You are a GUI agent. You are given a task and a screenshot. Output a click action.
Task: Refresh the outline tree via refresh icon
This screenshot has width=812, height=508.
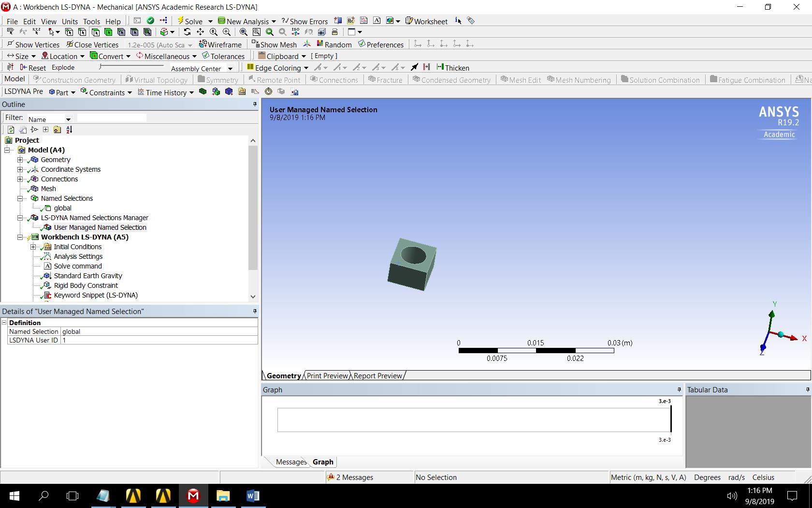[11, 130]
